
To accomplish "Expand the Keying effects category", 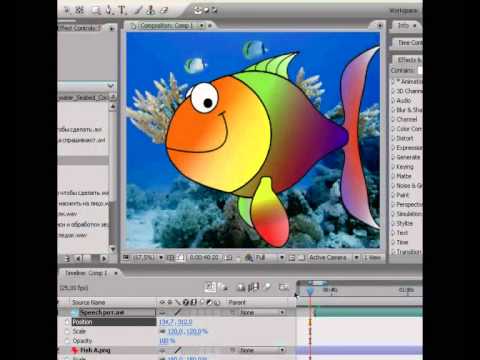I will 393,167.
